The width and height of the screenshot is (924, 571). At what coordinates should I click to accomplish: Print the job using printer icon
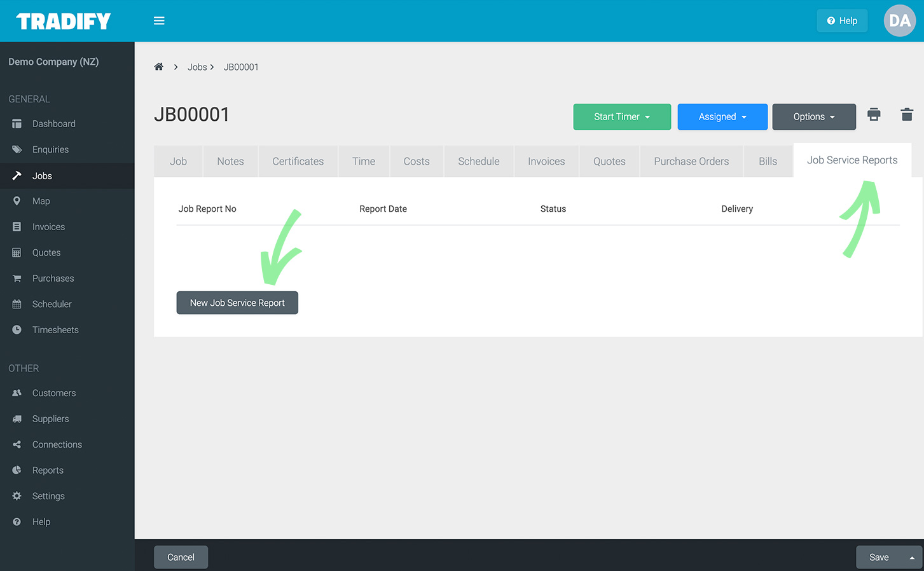pos(874,114)
